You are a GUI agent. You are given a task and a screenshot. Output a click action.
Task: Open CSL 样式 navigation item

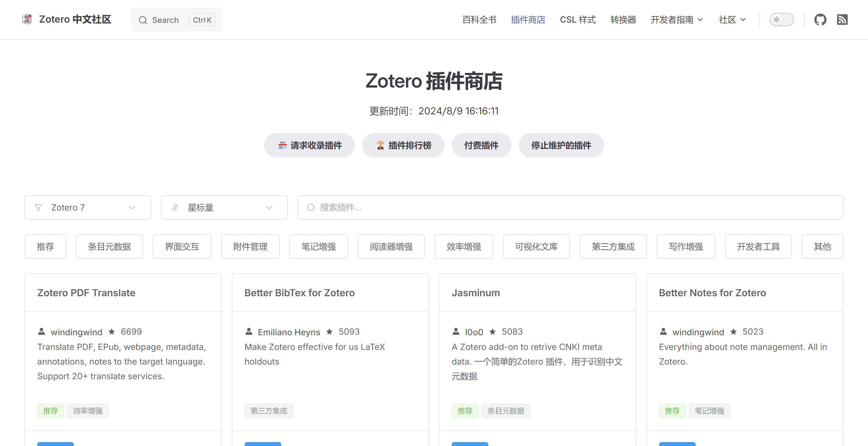578,20
